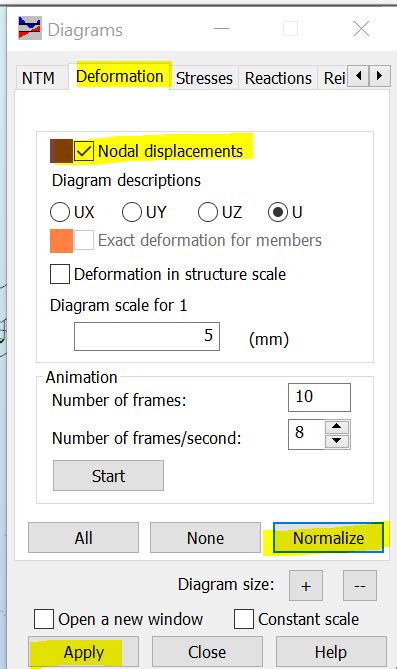
Task: Open the Reactions tab
Action: tap(278, 78)
